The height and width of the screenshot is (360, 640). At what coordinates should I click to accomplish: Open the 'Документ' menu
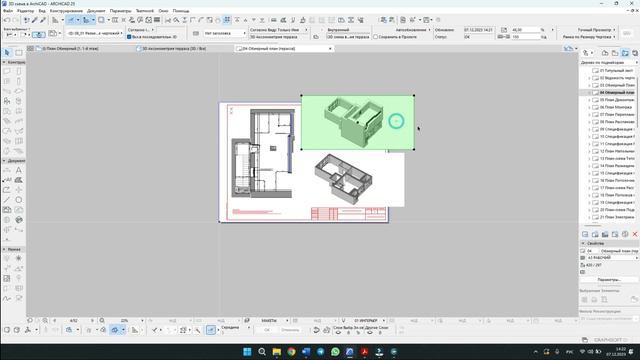[x=96, y=11]
